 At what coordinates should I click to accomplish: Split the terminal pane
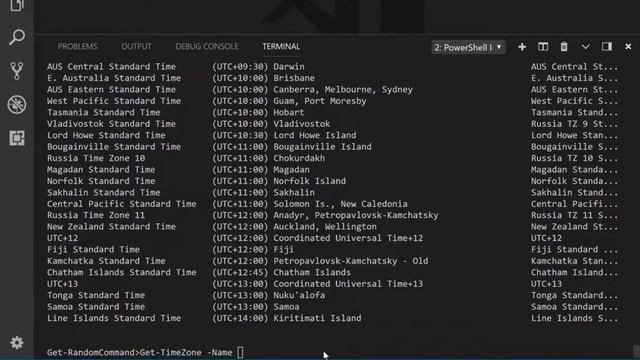(543, 47)
